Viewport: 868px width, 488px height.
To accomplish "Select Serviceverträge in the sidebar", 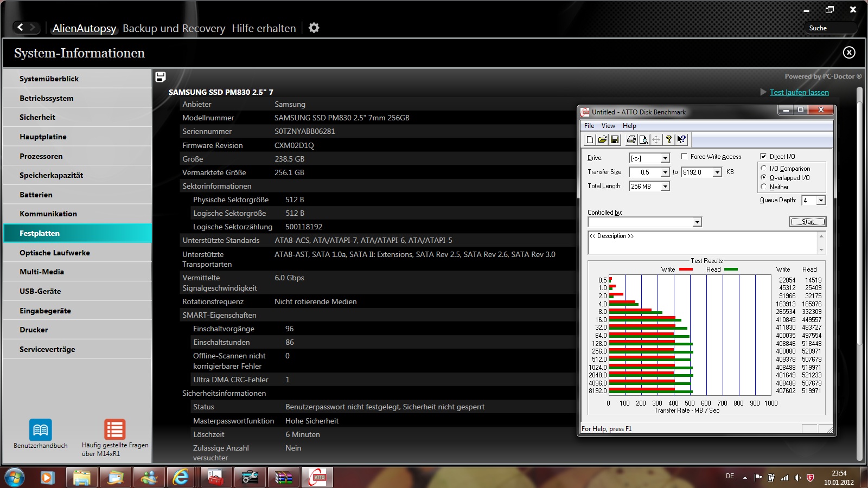I will (78, 349).
